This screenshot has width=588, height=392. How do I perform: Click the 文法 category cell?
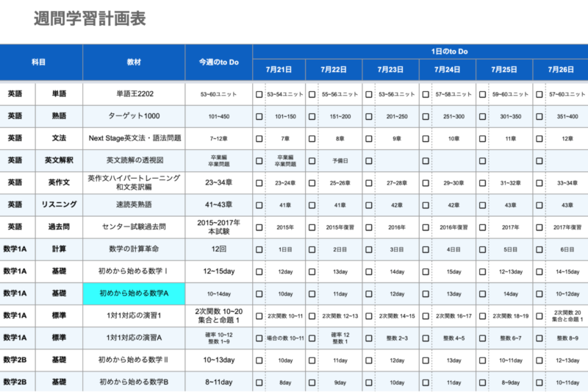pos(59,138)
